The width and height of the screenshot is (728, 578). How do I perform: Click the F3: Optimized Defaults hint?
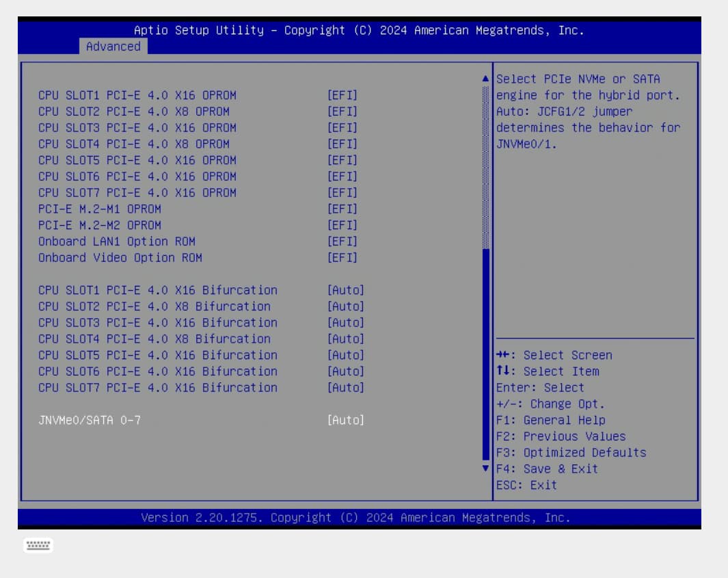pyautogui.click(x=571, y=452)
